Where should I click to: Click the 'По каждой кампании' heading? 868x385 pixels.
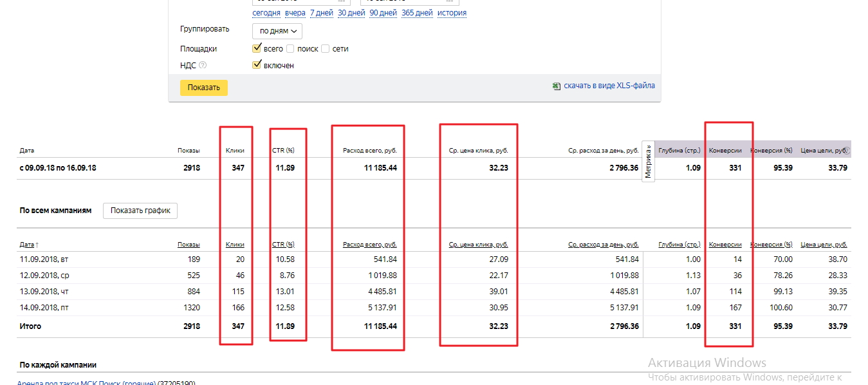(x=58, y=365)
